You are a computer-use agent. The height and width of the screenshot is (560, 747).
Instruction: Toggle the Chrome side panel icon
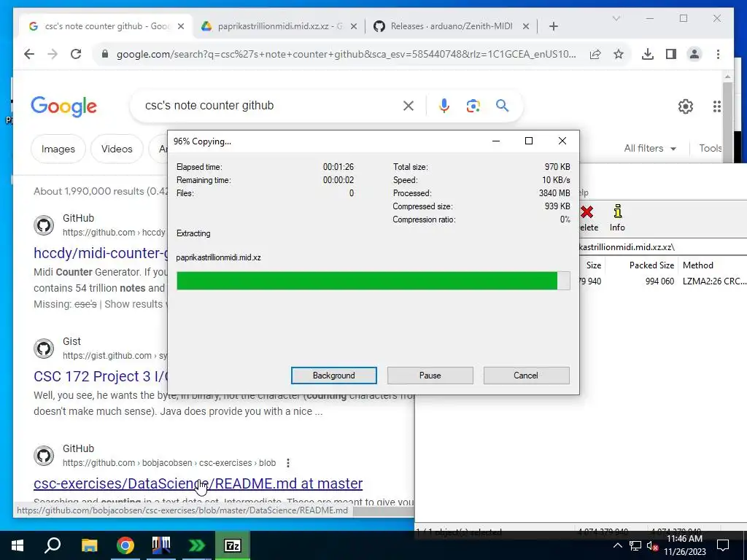point(671,54)
